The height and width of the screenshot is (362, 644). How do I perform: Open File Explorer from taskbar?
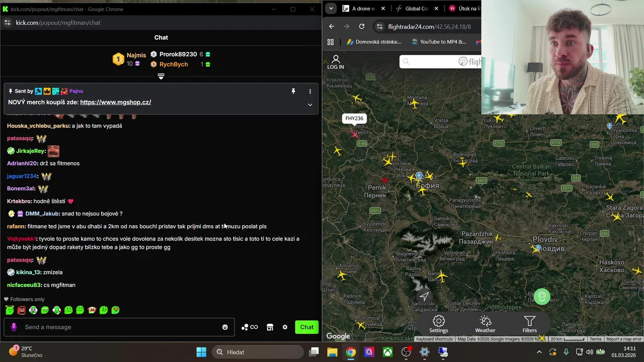[x=332, y=352]
